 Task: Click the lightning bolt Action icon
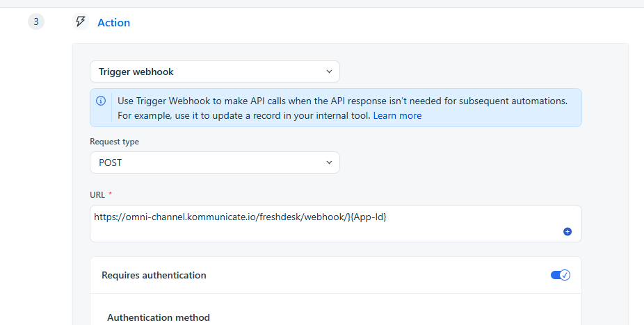tap(81, 22)
